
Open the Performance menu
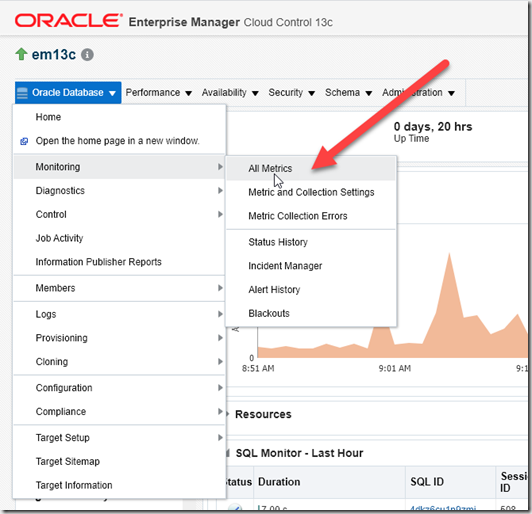pyautogui.click(x=158, y=93)
